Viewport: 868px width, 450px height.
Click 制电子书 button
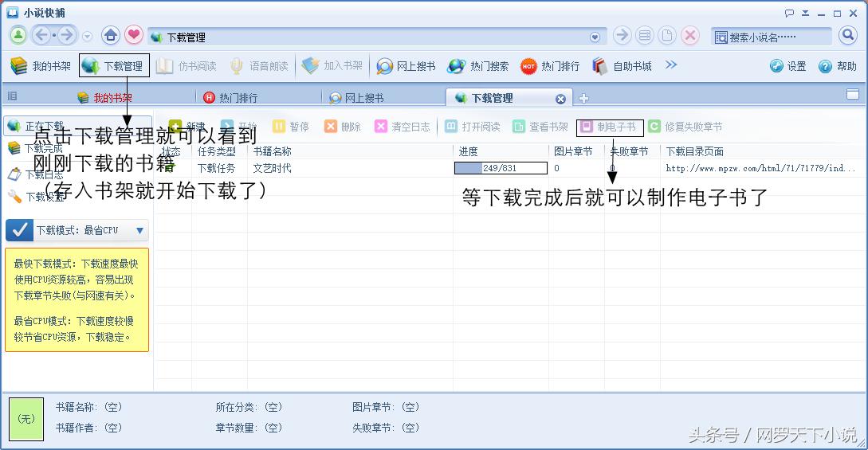[x=610, y=127]
